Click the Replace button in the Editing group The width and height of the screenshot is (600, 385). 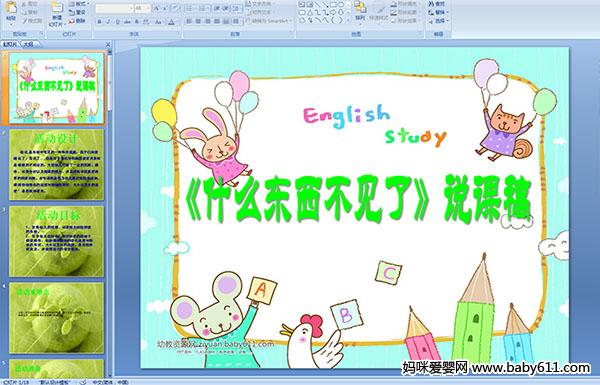(439, 12)
